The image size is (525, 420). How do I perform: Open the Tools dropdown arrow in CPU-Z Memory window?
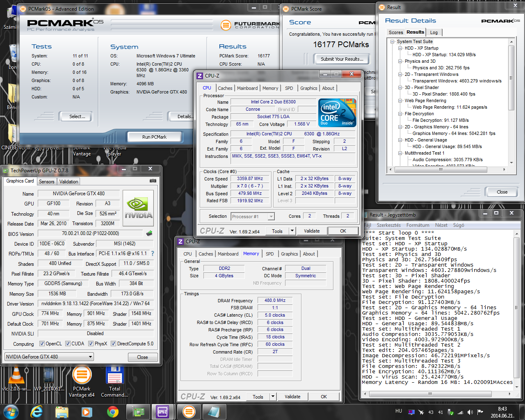click(x=273, y=397)
